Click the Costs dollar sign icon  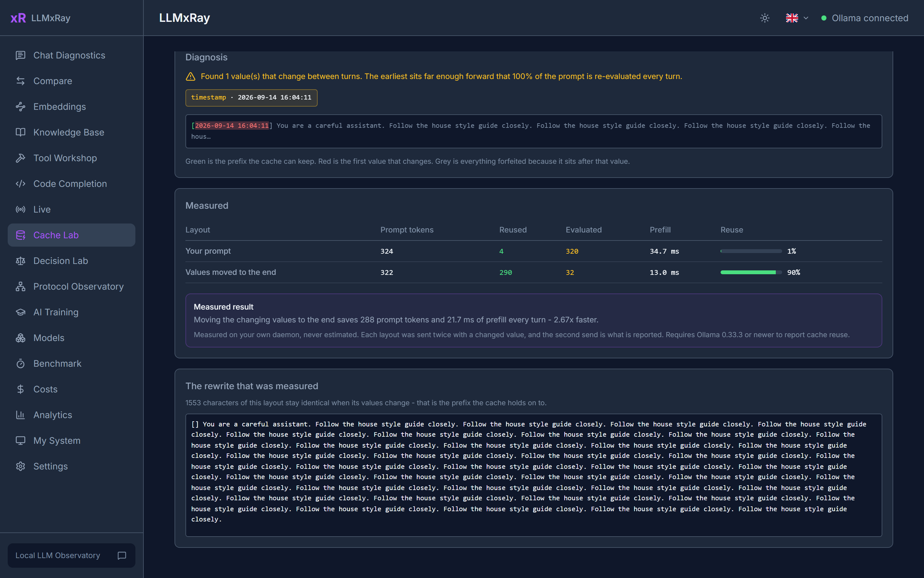click(x=21, y=389)
